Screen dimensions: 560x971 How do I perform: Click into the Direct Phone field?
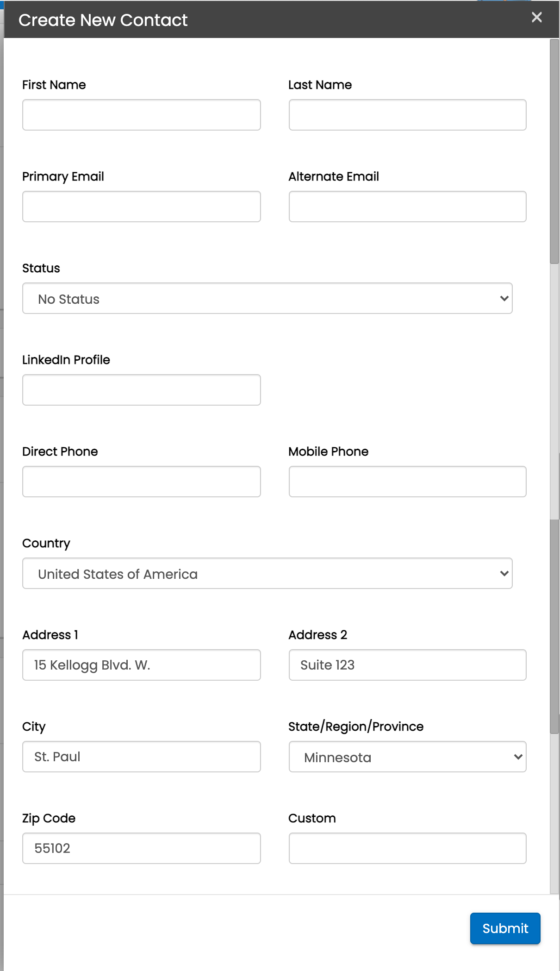(142, 482)
